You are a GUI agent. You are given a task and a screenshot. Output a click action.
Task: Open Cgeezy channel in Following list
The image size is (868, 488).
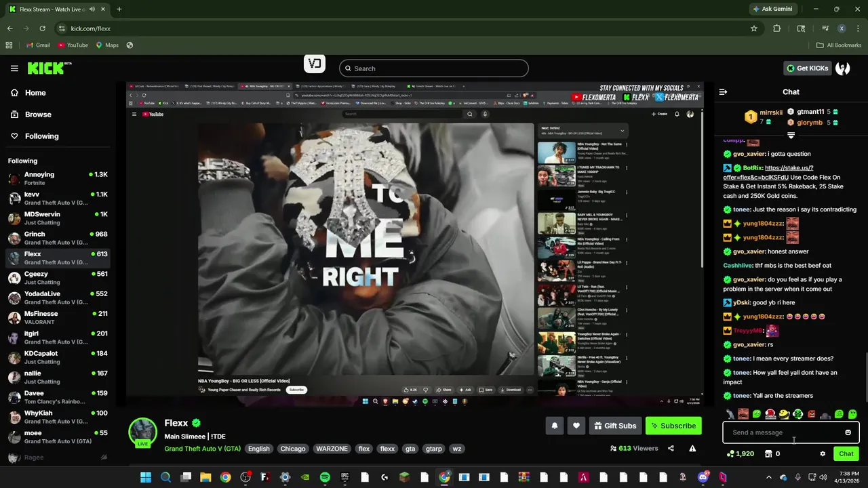(58, 278)
